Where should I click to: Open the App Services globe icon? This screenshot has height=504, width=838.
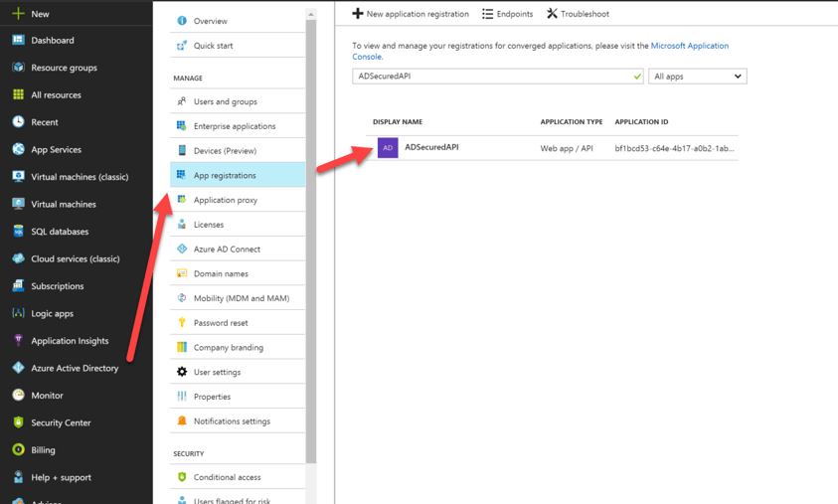(x=18, y=148)
